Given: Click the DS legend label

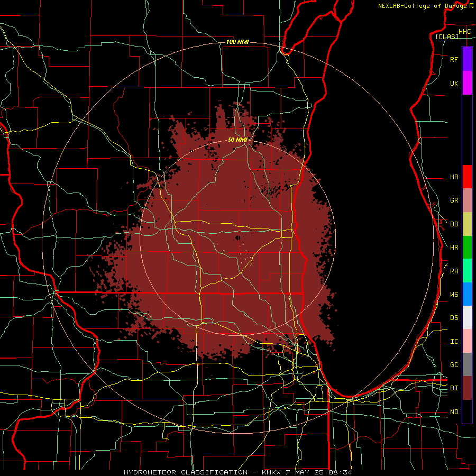Looking at the screenshot, I should 454,318.
